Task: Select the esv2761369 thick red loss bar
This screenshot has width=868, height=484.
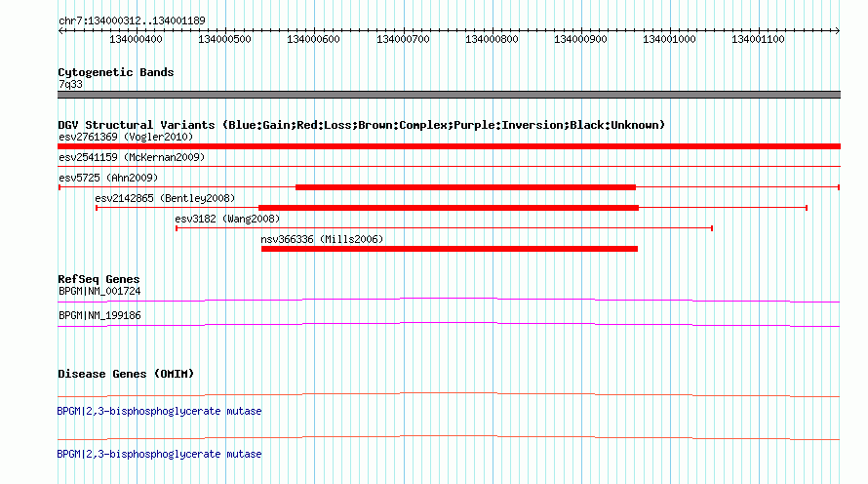Action: (449, 146)
